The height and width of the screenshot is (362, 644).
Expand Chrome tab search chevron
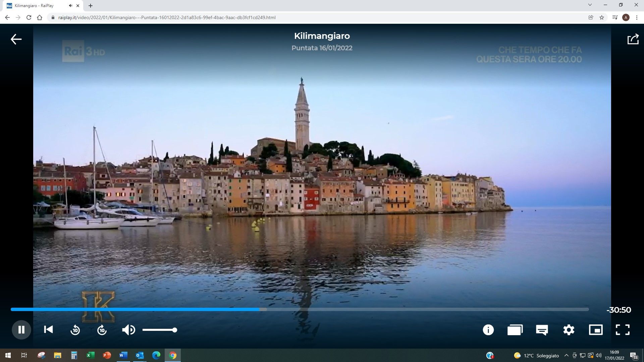590,5
